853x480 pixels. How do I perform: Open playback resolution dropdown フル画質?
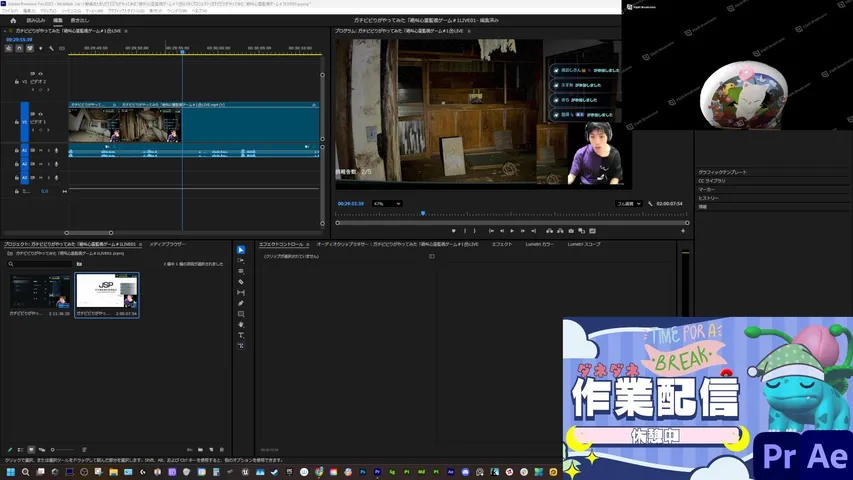pyautogui.click(x=628, y=204)
